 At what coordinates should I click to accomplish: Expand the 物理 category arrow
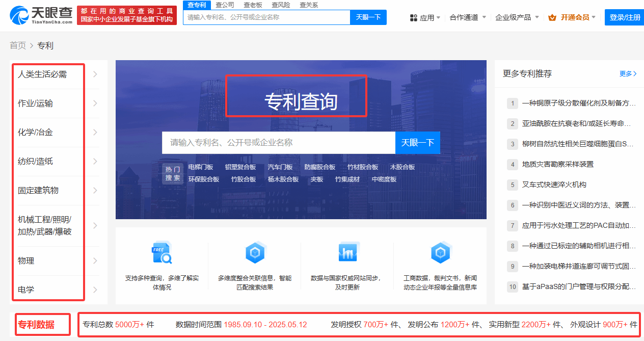pos(95,261)
